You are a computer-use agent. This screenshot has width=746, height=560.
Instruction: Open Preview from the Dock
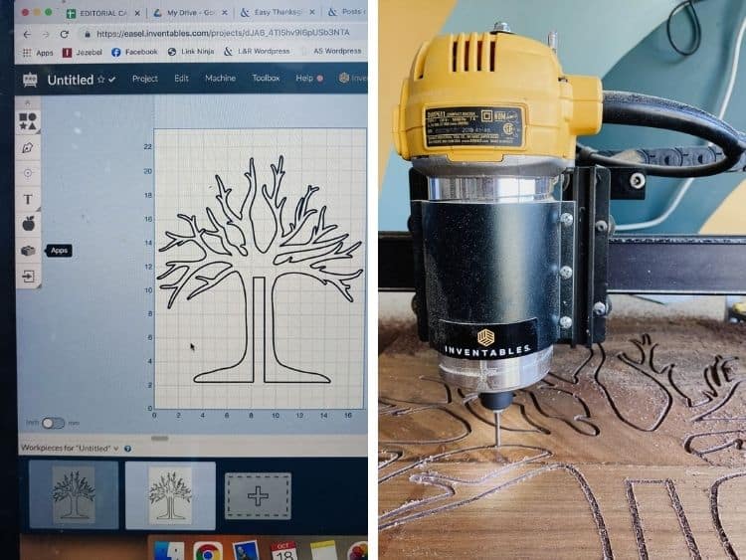[x=247, y=551]
